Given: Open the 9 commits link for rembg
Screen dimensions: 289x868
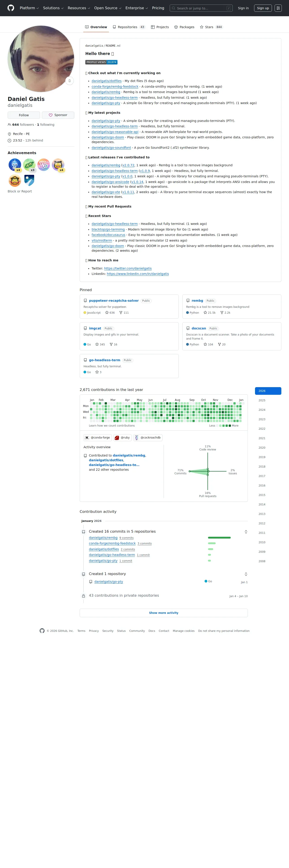Looking at the screenshot, I should (126, 538).
